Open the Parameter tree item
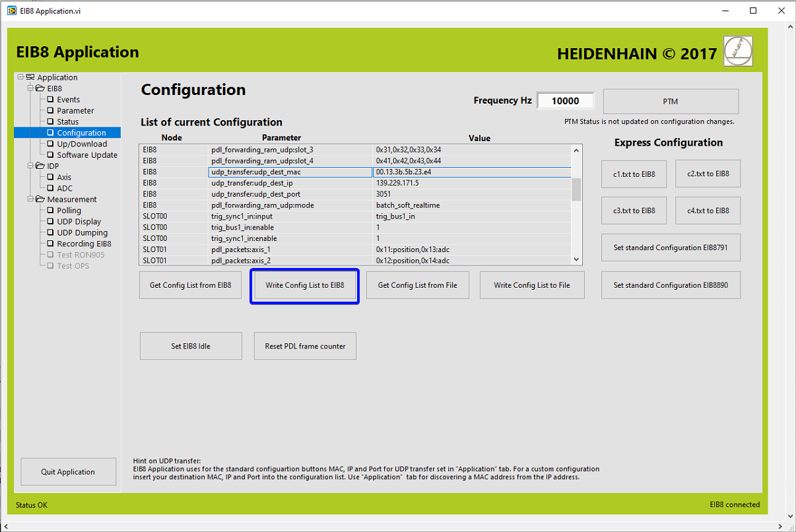 [75, 111]
